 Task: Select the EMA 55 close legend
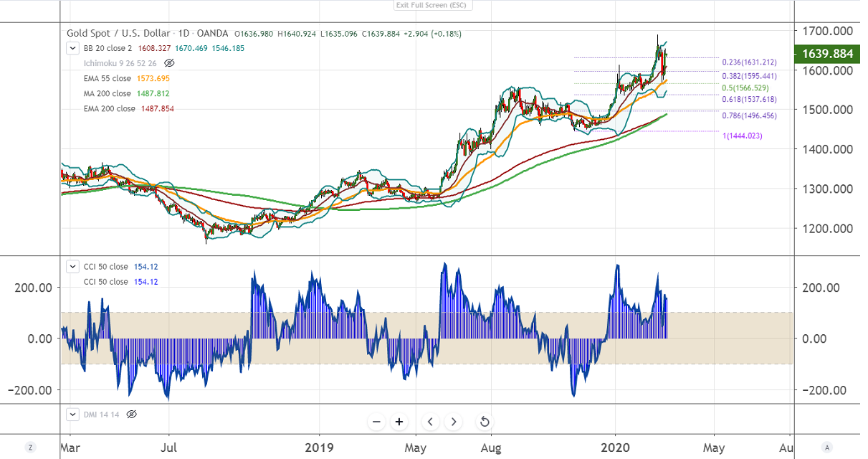click(x=108, y=78)
